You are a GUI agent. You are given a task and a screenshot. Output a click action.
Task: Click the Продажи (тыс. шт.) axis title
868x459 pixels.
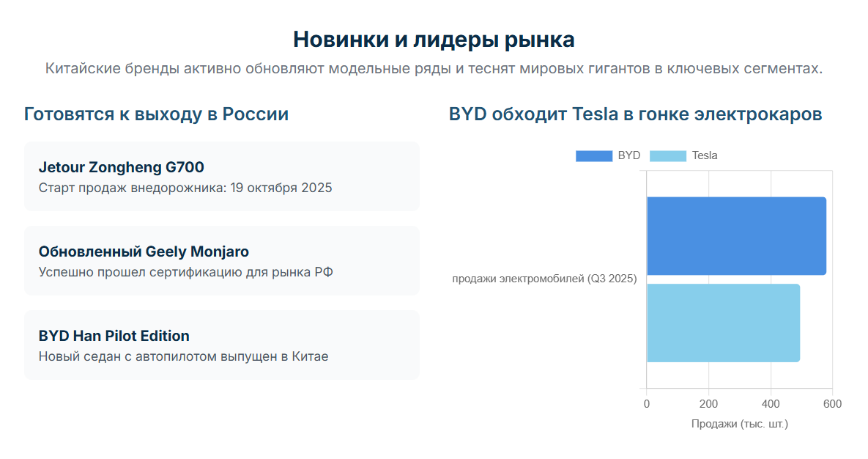click(740, 424)
